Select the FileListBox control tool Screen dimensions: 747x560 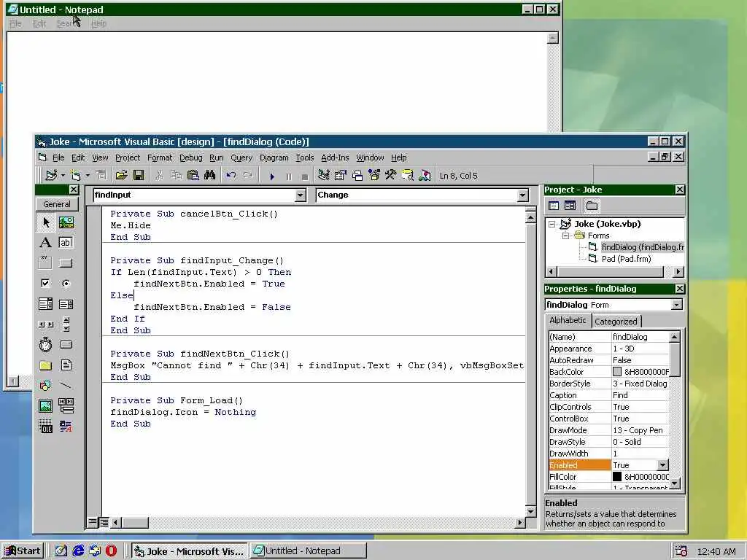point(66,365)
